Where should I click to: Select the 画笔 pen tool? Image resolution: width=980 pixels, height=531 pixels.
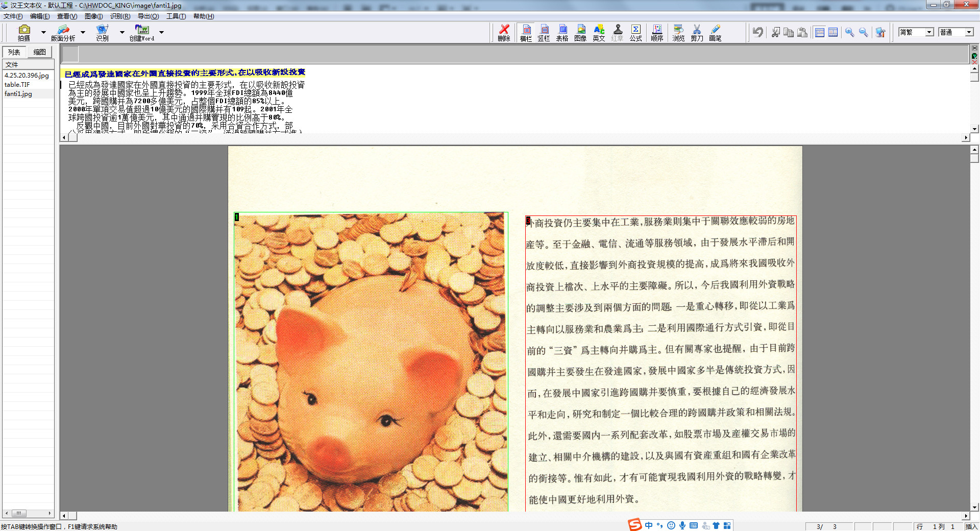coord(715,32)
